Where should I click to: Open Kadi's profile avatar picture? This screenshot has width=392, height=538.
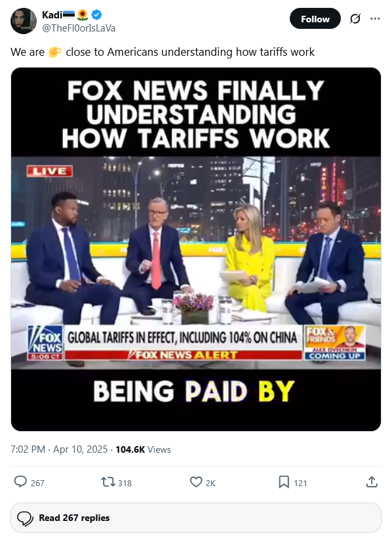[24, 21]
